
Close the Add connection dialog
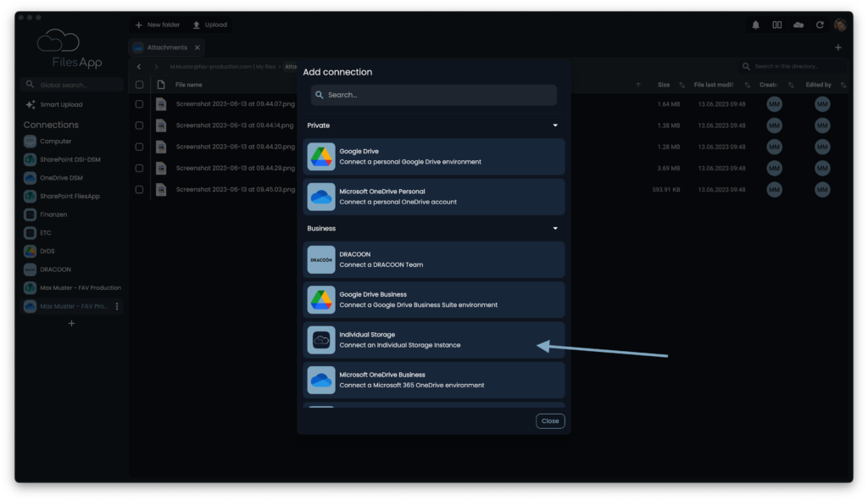550,421
